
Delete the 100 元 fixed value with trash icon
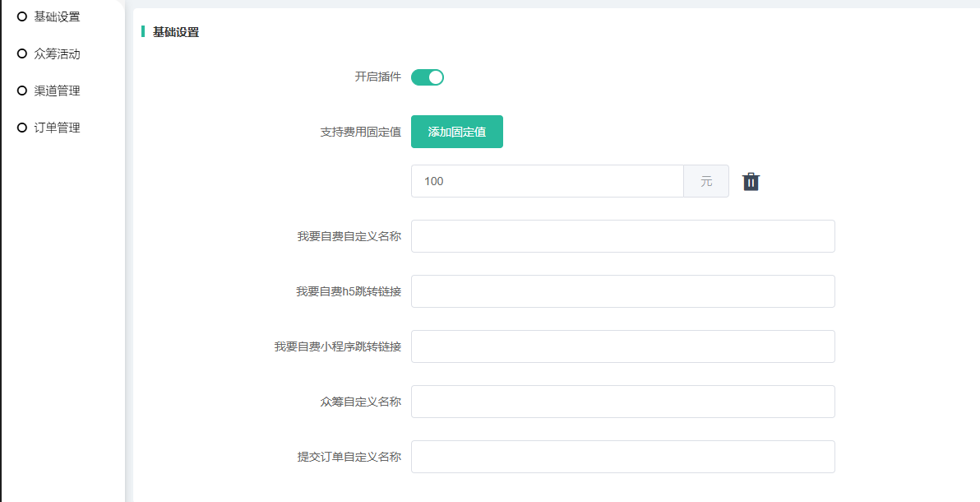tap(751, 182)
